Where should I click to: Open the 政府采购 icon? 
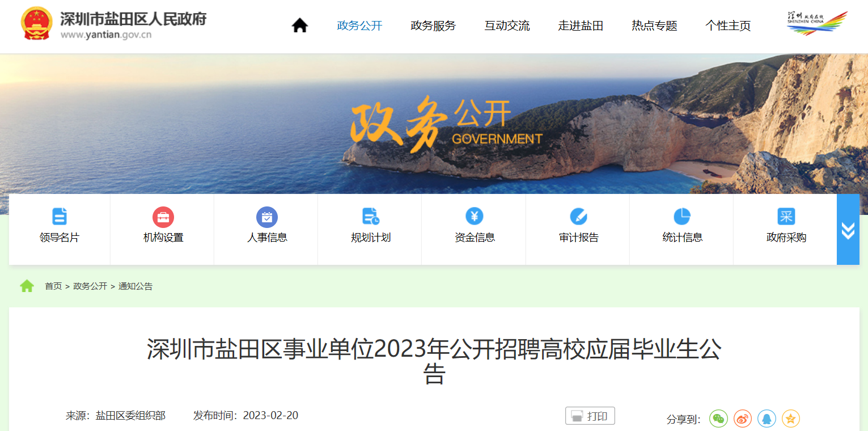point(786,217)
